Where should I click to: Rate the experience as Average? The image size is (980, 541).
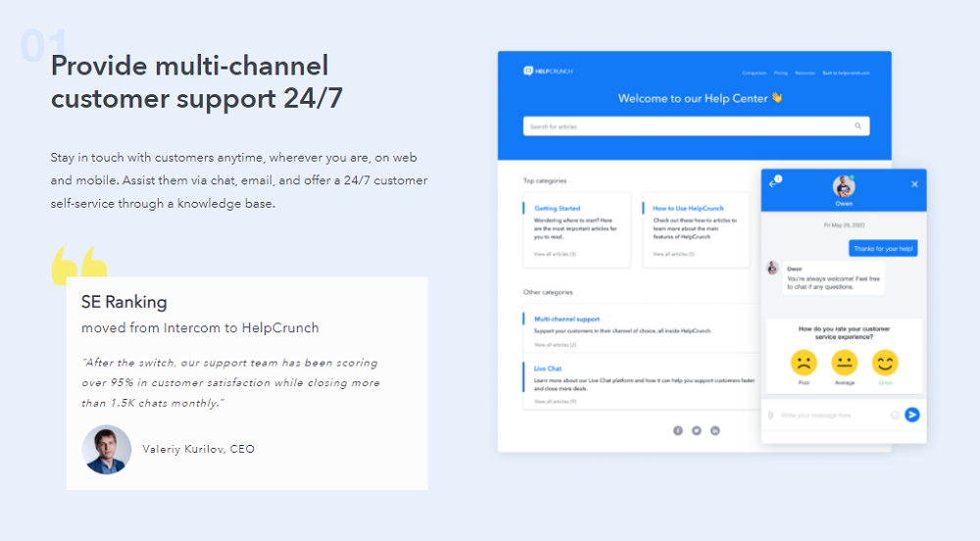tap(845, 363)
